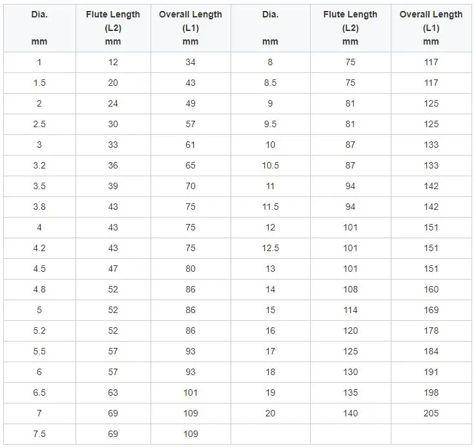The height and width of the screenshot is (448, 476).
Task: Click the 7.5 diameter cell
Action: (x=39, y=434)
